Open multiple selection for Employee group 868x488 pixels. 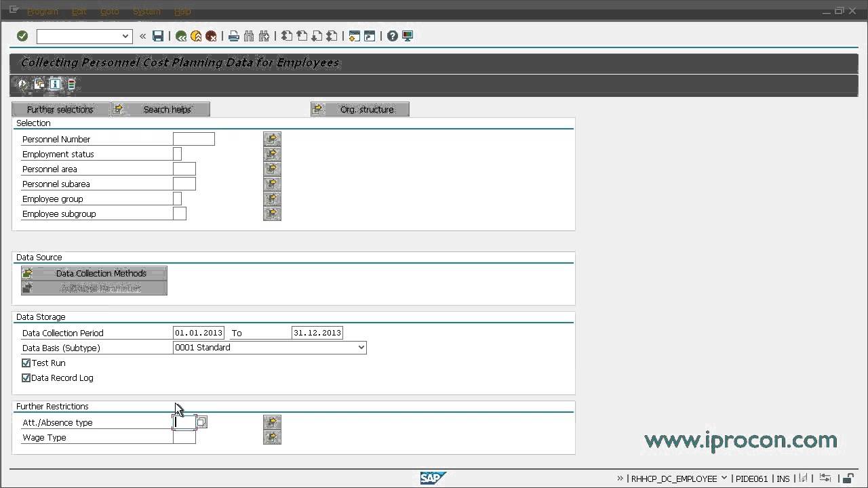tap(272, 199)
